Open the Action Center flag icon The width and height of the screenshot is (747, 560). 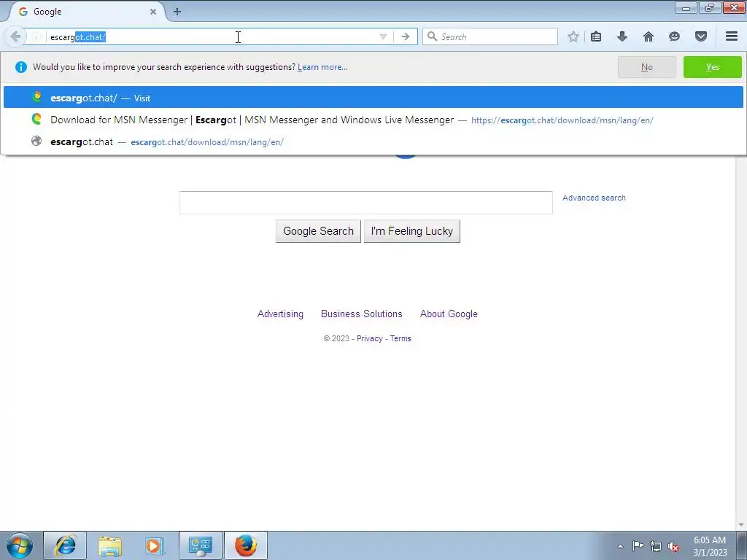(x=638, y=546)
